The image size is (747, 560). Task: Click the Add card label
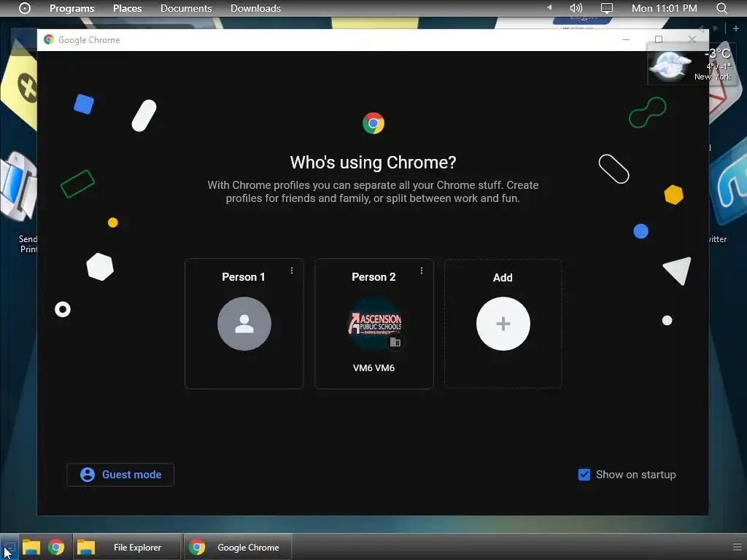click(x=503, y=278)
